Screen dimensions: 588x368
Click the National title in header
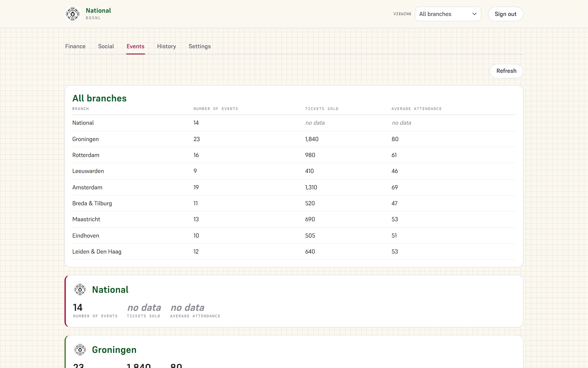point(98,10)
